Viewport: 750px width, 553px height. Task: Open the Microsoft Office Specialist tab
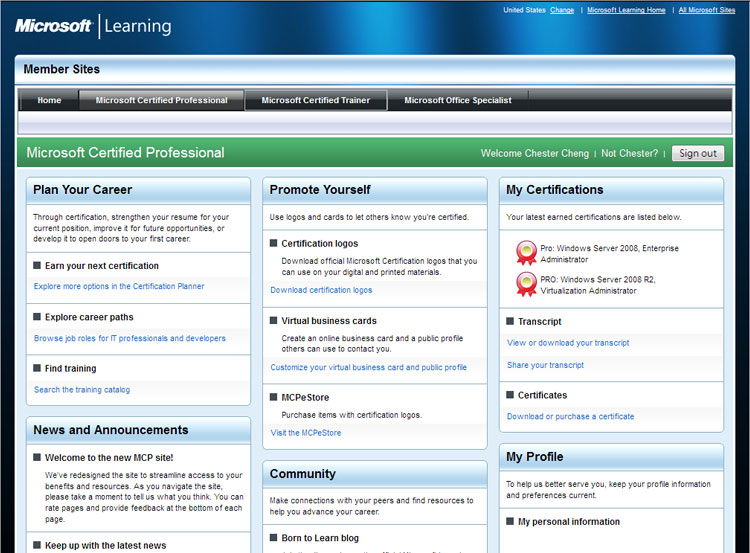[x=458, y=100]
